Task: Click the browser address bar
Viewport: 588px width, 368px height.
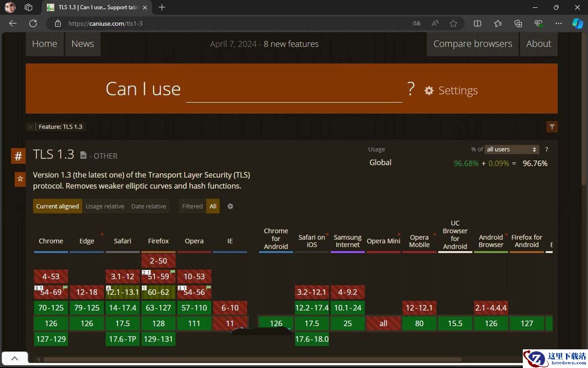Action: click(x=235, y=23)
